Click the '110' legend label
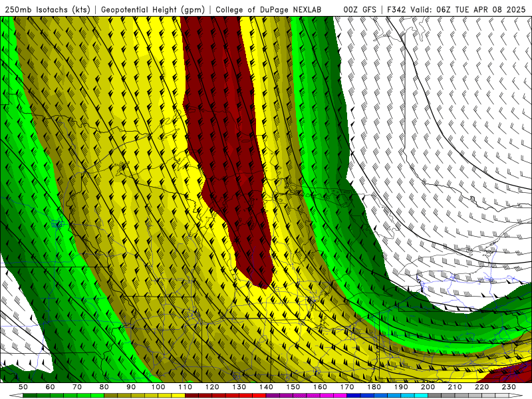The width and height of the screenshot is (532, 399). (x=185, y=387)
